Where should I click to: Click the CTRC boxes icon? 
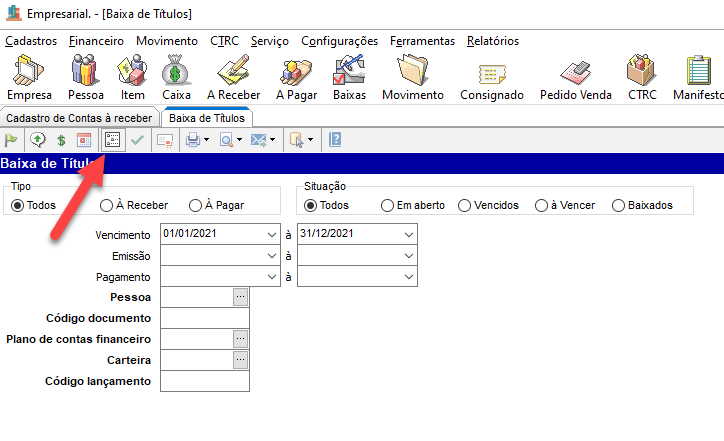(641, 77)
